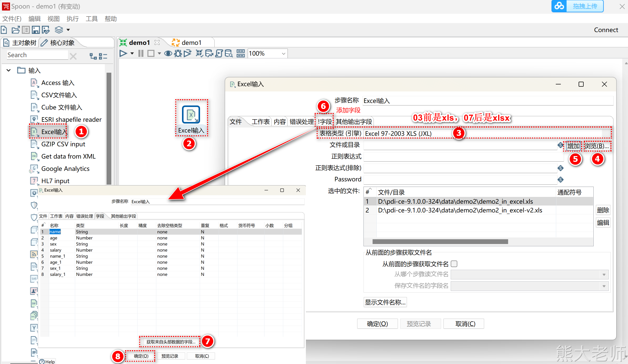This screenshot has width=628, height=364.
Task: Click 获取来自头部数据的字段 button
Action: pyautogui.click(x=170, y=342)
